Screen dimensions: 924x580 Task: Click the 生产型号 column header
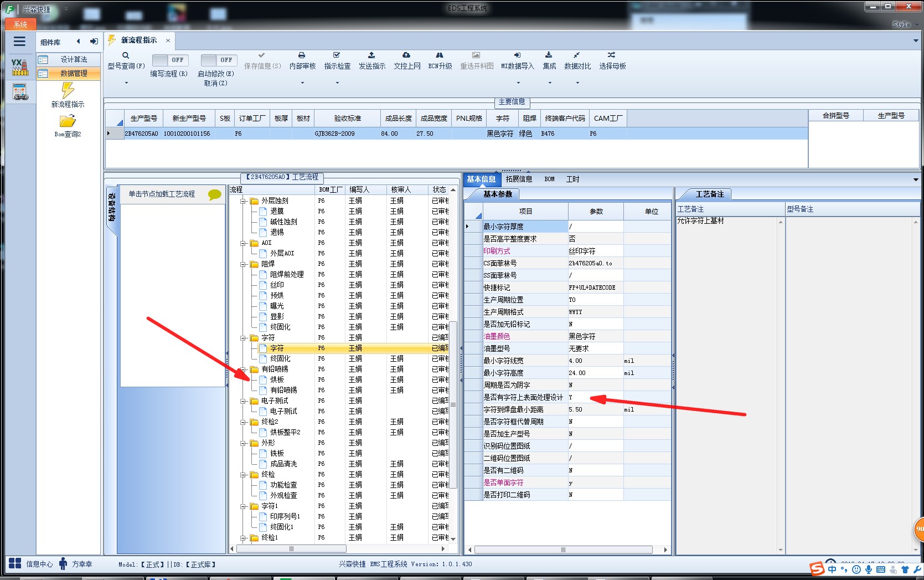tap(143, 119)
